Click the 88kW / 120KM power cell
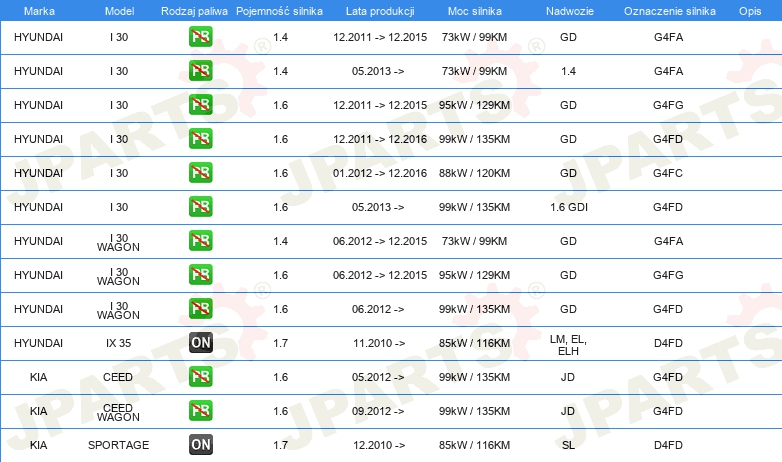The width and height of the screenshot is (782, 462). [474, 173]
